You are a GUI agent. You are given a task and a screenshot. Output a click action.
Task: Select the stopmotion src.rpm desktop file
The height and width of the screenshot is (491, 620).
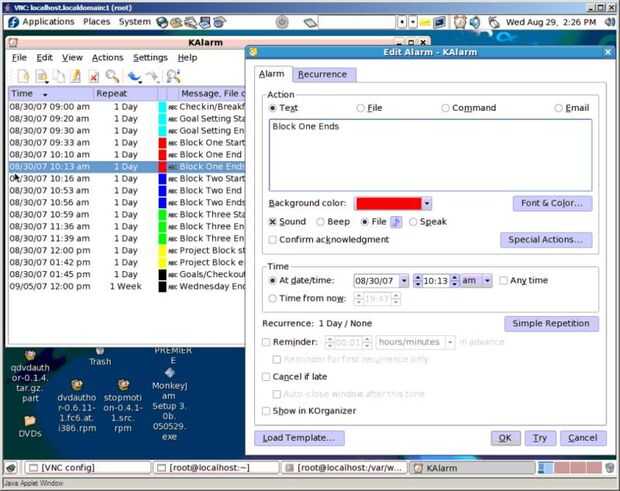pos(123,406)
